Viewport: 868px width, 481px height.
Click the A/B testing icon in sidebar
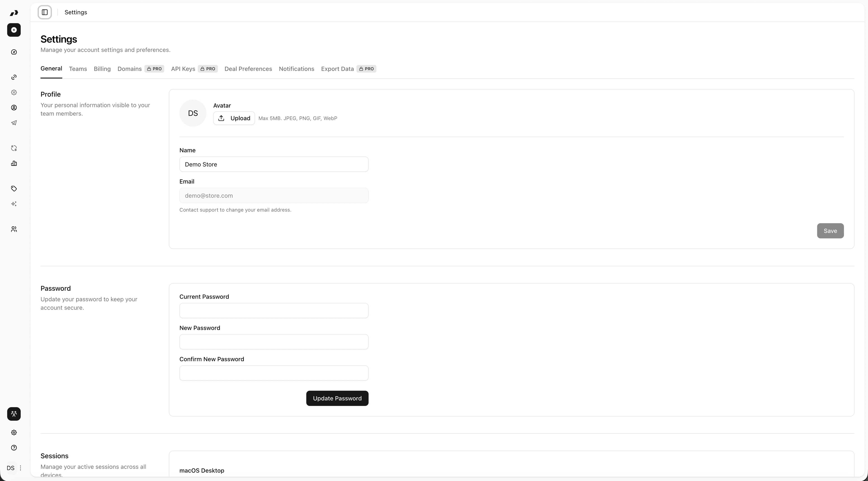pos(14,148)
